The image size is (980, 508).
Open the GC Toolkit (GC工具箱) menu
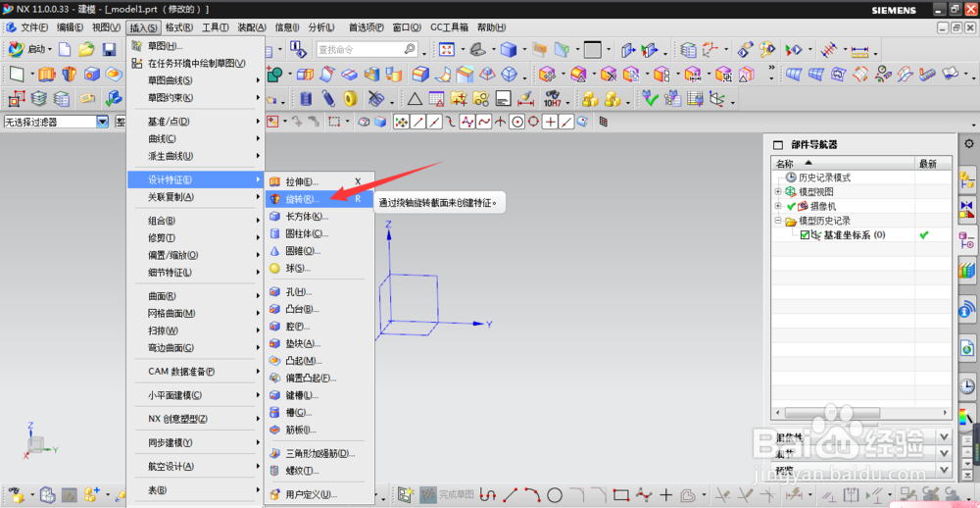point(449,26)
